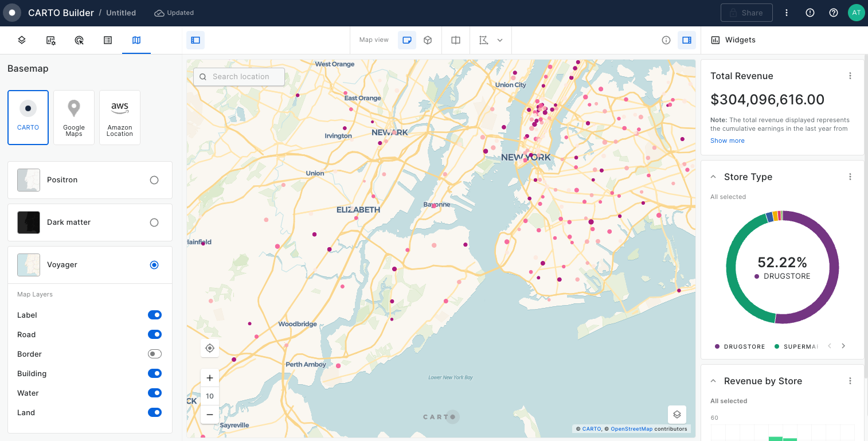The image size is (868, 441).
Task: Click the map info icon
Action: 666,40
